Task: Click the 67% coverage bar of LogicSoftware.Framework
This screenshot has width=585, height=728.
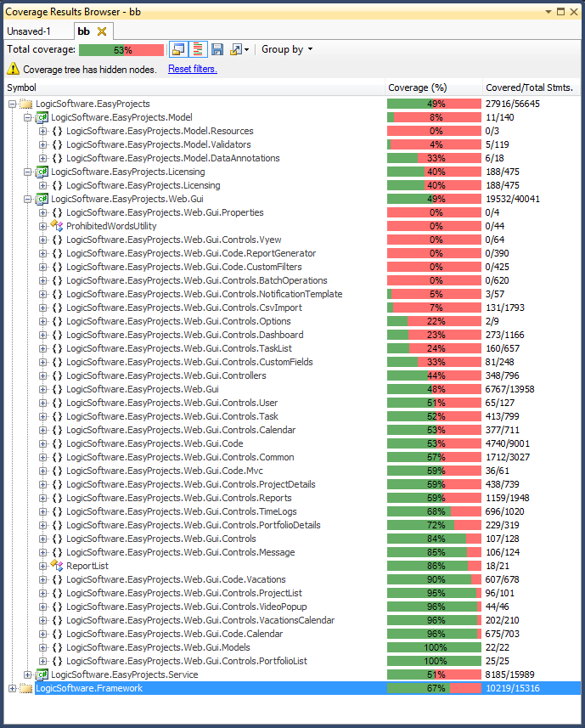Action: coord(434,688)
